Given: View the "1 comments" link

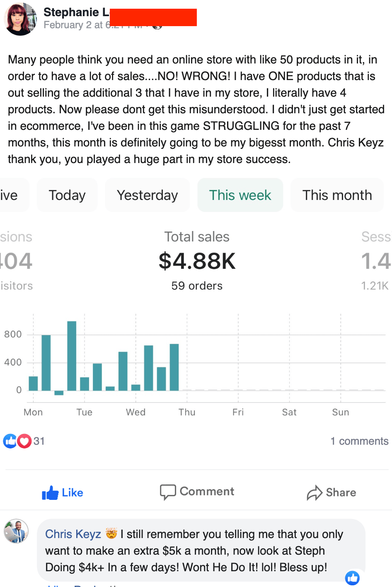Looking at the screenshot, I should 359,441.
